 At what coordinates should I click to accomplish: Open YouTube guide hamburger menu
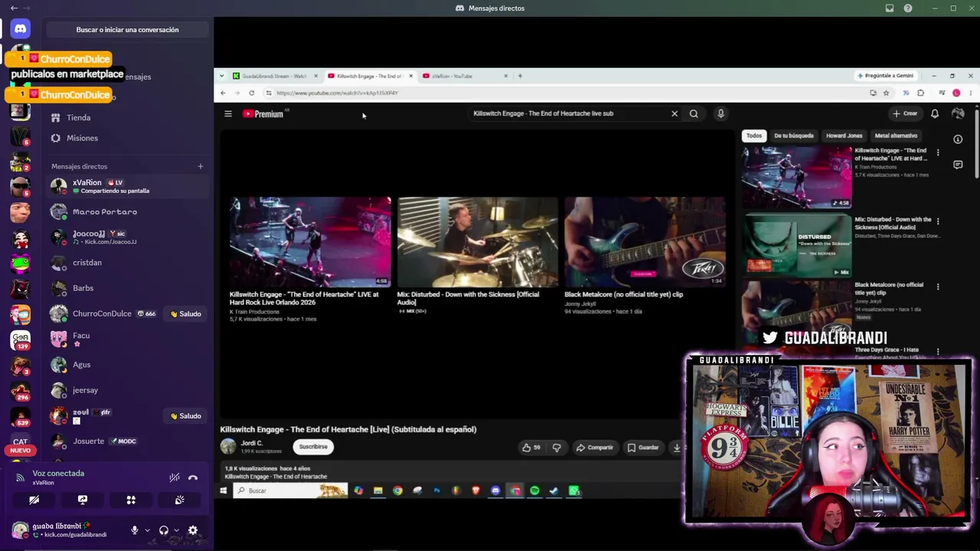click(x=228, y=113)
